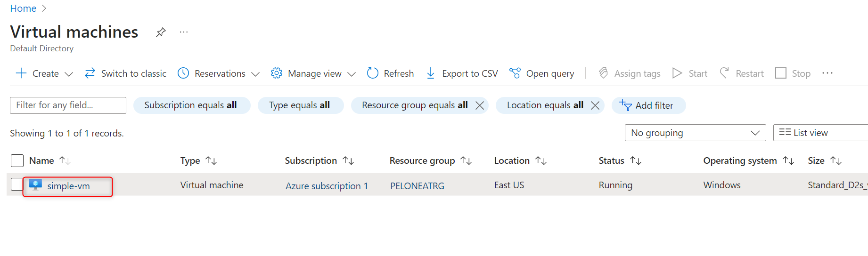868x256 pixels.
Task: Click the Add filter button
Action: [x=648, y=105]
